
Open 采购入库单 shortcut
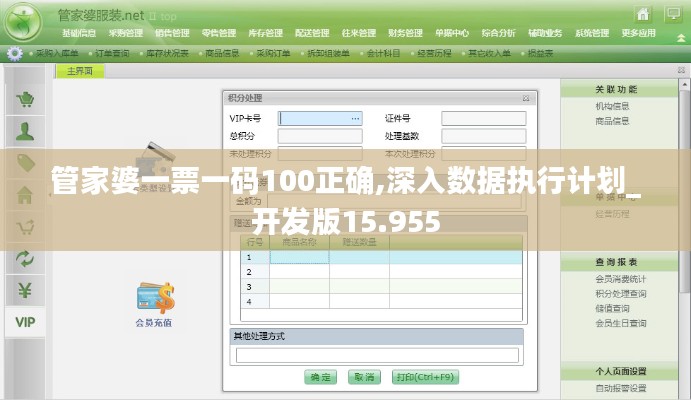pos(57,53)
